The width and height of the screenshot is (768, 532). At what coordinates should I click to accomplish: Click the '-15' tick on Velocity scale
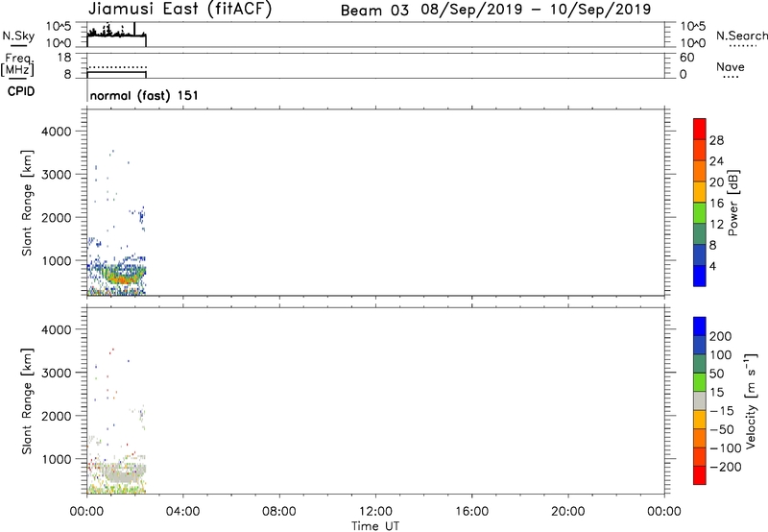click(x=722, y=411)
